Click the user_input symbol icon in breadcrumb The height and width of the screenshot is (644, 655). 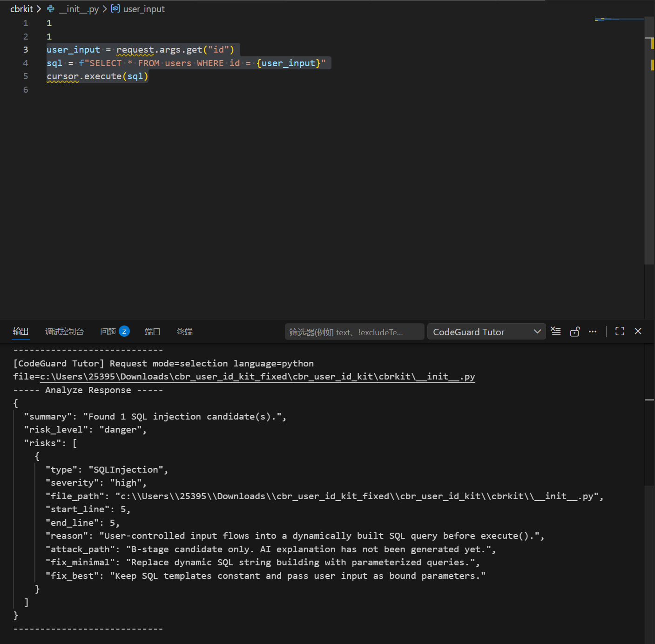(115, 9)
